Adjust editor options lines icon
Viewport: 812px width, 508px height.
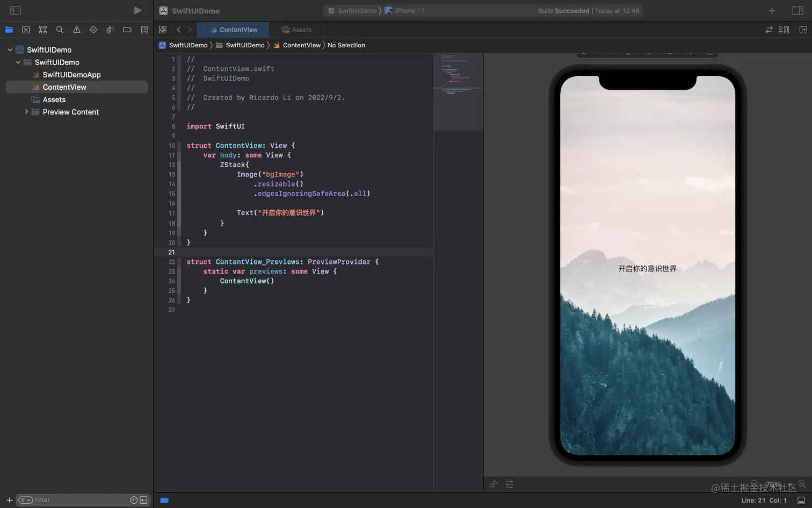(x=784, y=30)
